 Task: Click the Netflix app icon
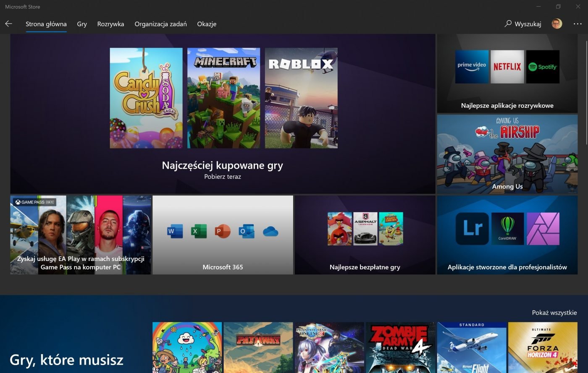pos(507,67)
